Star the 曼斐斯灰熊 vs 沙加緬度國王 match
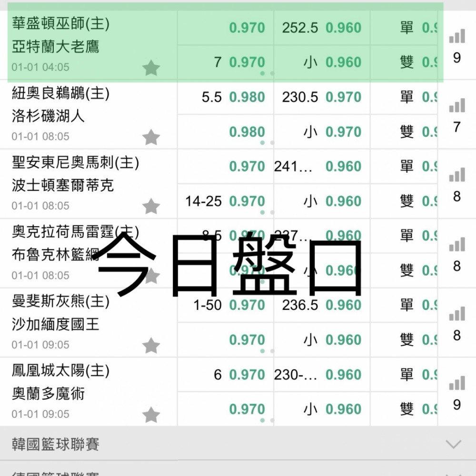Viewport: 476px width, 476px height. click(x=151, y=345)
